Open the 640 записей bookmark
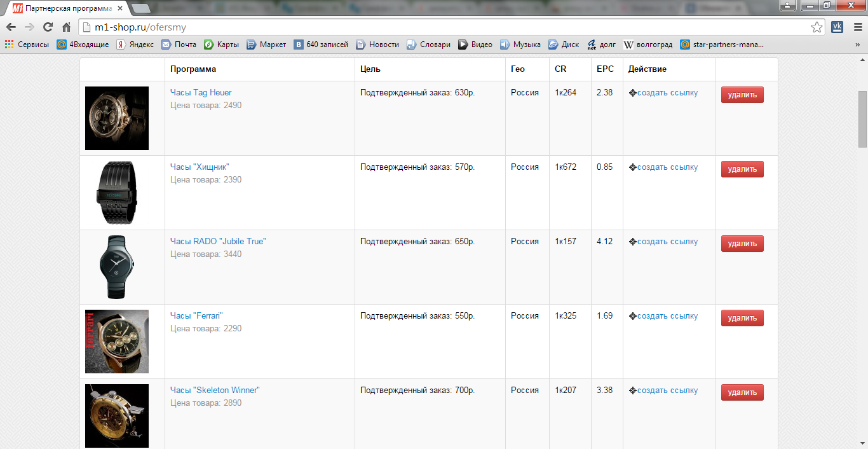The width and height of the screenshot is (868, 449). tap(321, 45)
